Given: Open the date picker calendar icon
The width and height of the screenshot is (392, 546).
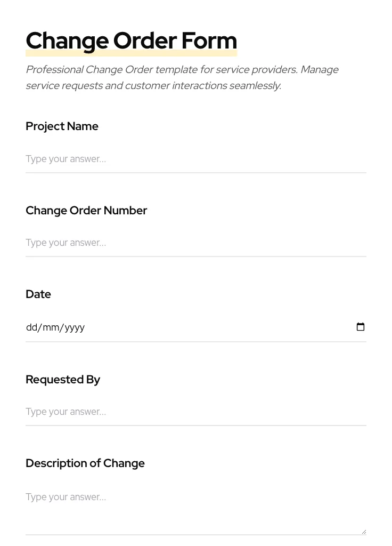Looking at the screenshot, I should tap(361, 326).
